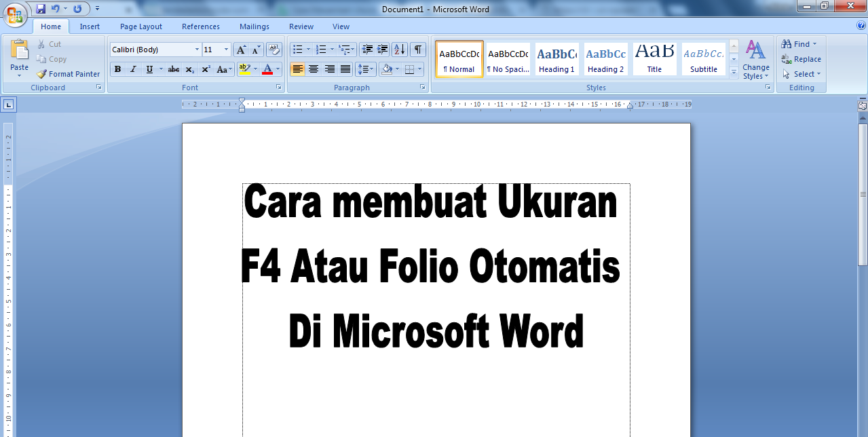Activate Format Painter
Screen dimensions: 868x437
click(x=68, y=74)
